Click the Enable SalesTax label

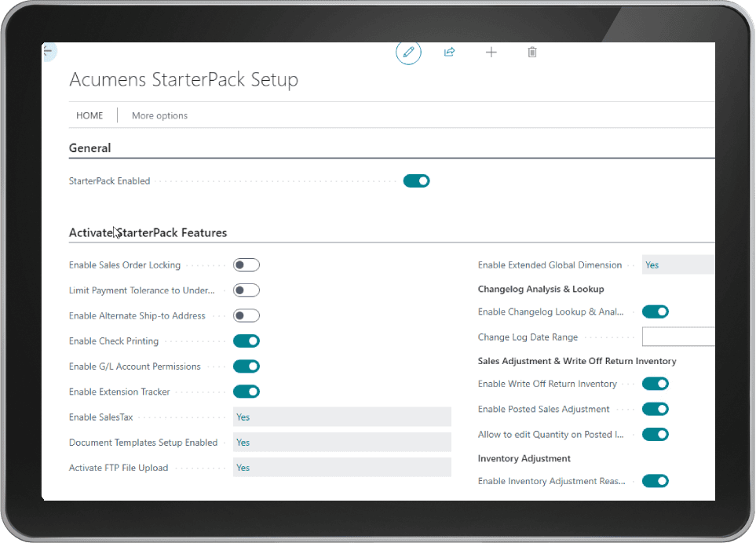point(100,417)
